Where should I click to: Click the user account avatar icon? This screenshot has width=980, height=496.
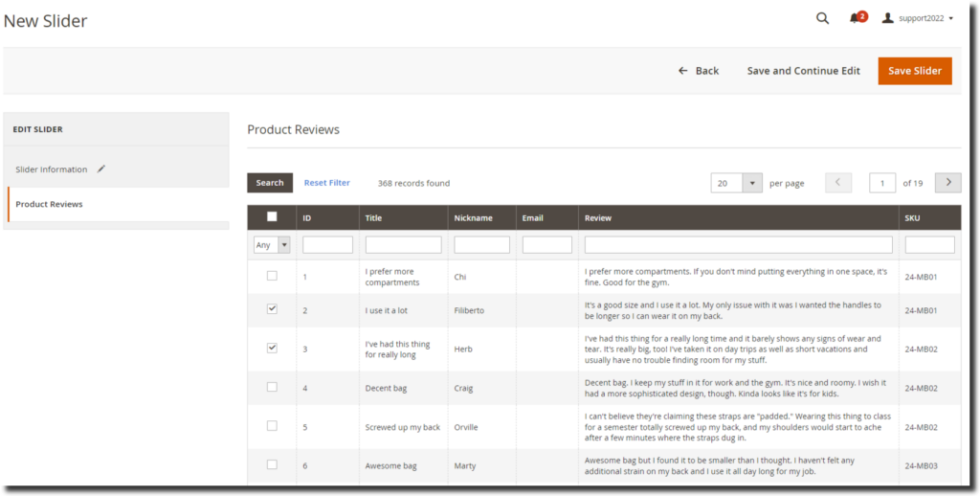click(887, 18)
